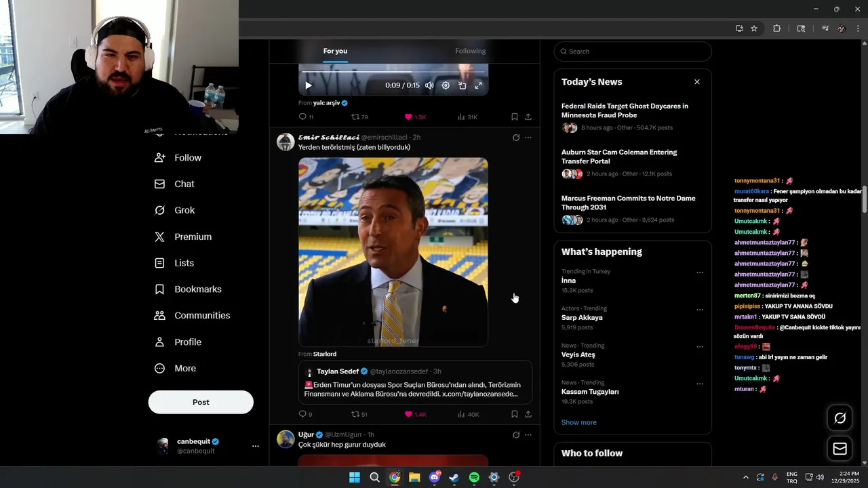Image resolution: width=868 pixels, height=488 pixels.
Task: Bookmark the Emir Schillaci post
Action: pos(515,414)
